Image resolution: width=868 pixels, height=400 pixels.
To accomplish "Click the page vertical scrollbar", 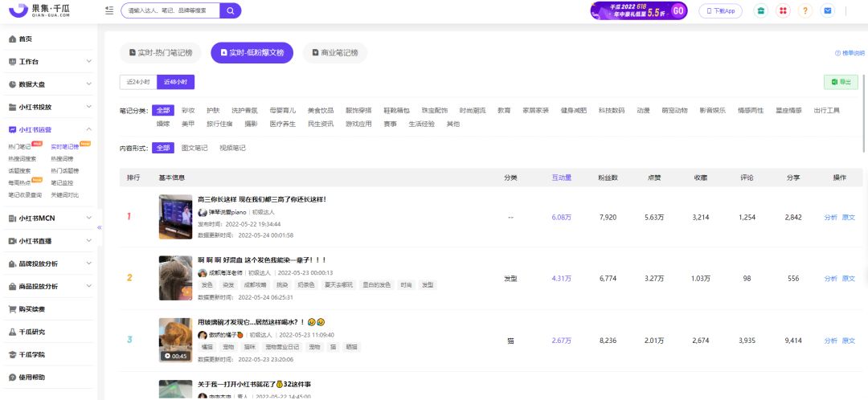I will click(864, 113).
